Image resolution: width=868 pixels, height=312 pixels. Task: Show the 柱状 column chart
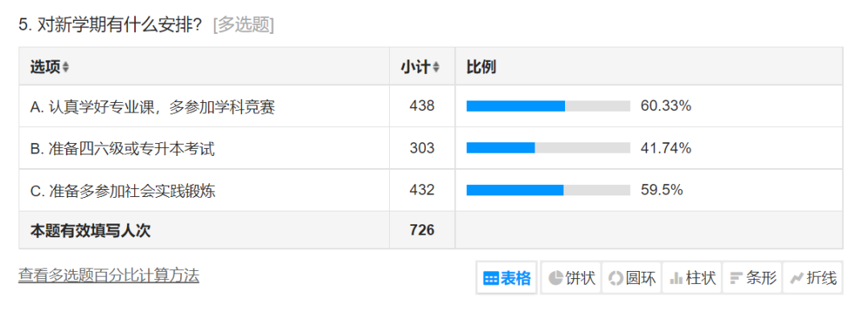(692, 277)
